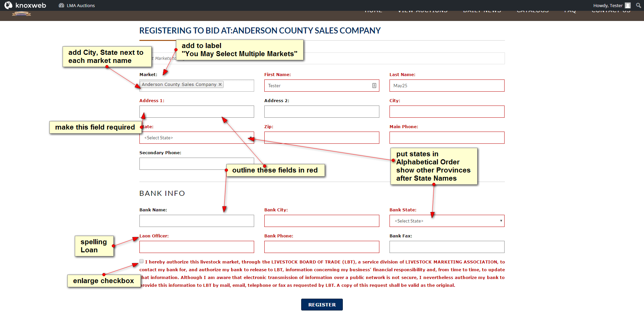The height and width of the screenshot is (323, 644).
Task: Click the "Bank Phone:" label
Action: (279, 236)
